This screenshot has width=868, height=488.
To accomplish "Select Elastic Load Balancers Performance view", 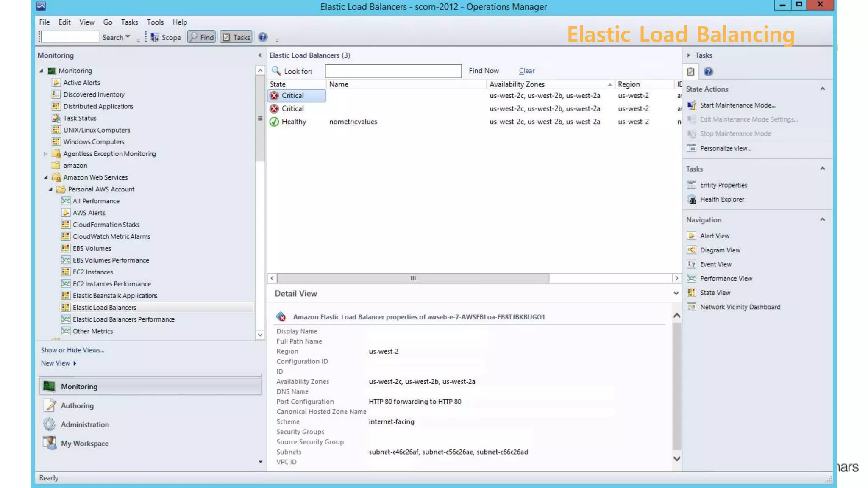I will pyautogui.click(x=123, y=319).
